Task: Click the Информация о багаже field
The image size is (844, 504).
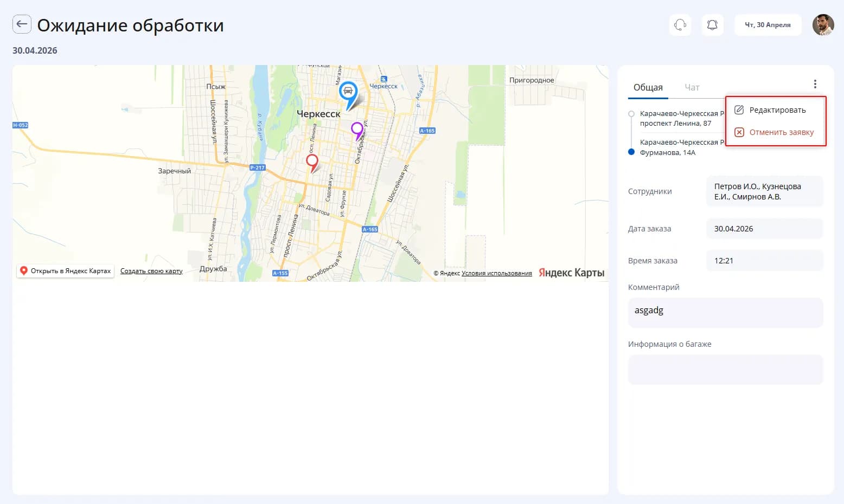Action: [x=725, y=370]
